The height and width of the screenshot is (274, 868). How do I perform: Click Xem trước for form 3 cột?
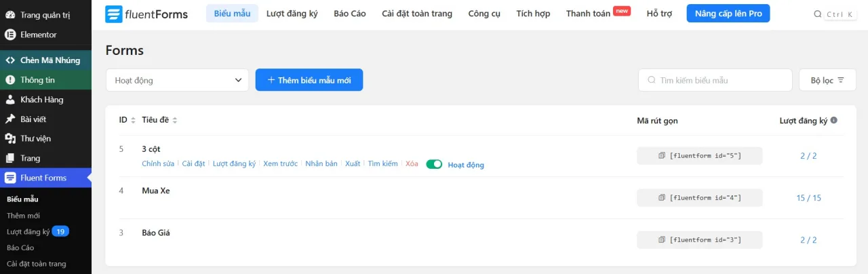(x=281, y=164)
